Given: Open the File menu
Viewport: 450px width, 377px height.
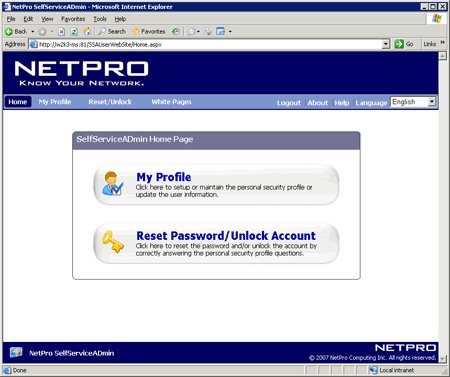Looking at the screenshot, I should (11, 19).
